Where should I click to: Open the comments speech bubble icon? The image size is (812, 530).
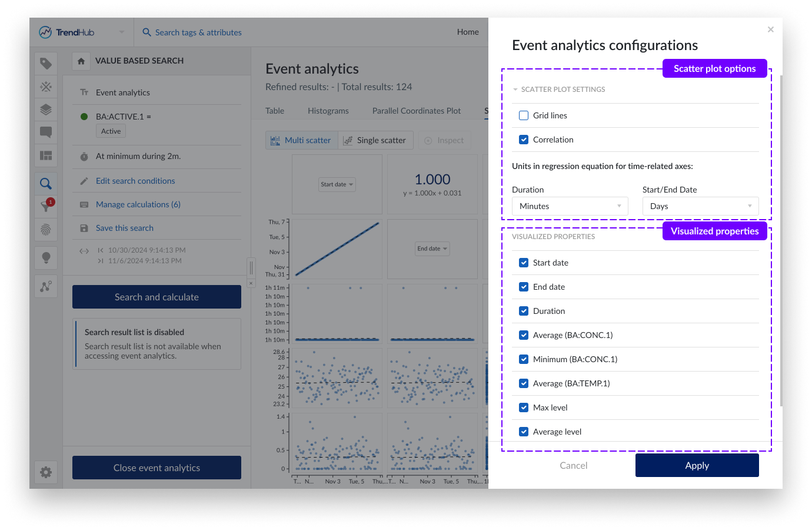(46, 132)
